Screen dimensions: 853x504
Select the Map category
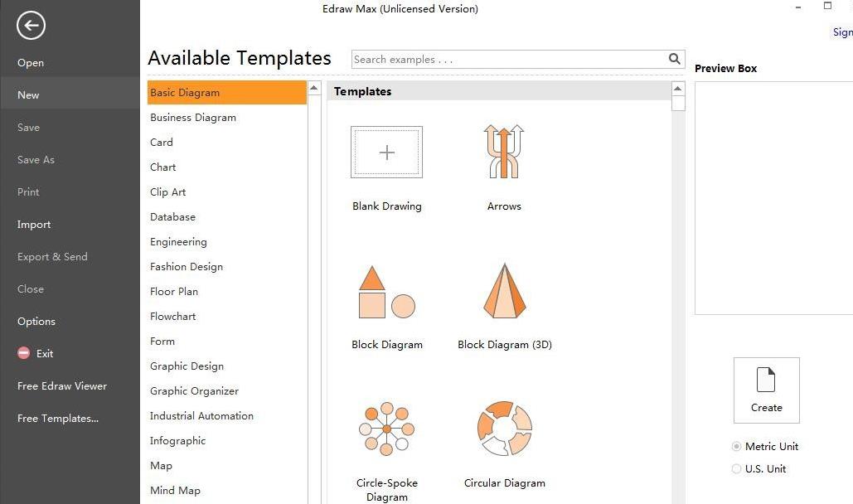[x=161, y=465]
